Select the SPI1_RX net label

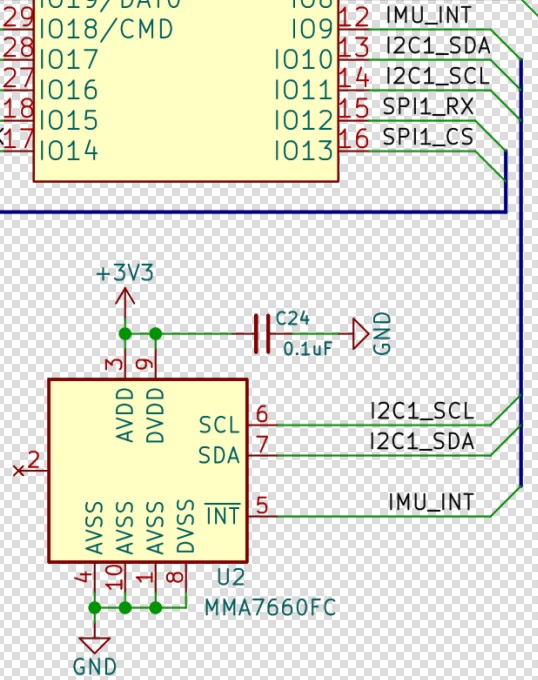[x=428, y=107]
